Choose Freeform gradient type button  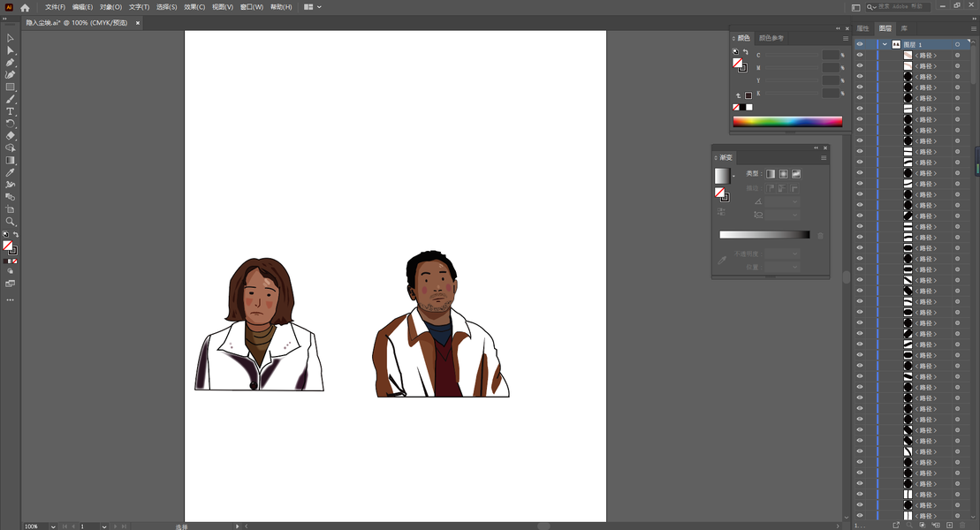(796, 174)
